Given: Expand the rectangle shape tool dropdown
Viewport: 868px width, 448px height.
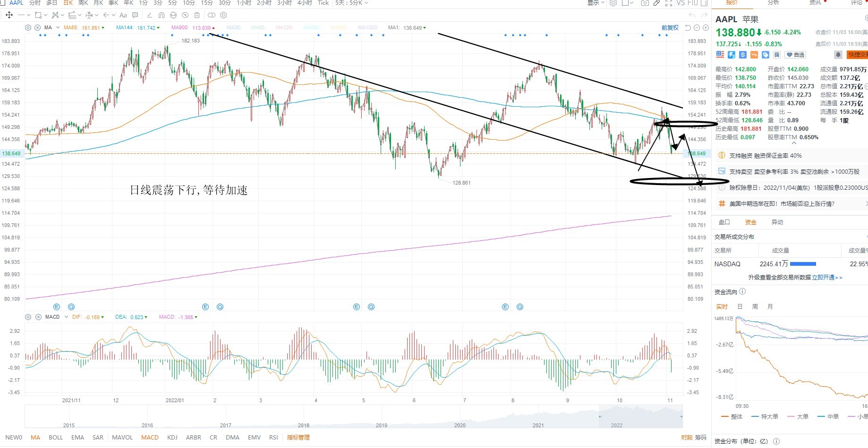Looking at the screenshot, I should pos(46,15).
